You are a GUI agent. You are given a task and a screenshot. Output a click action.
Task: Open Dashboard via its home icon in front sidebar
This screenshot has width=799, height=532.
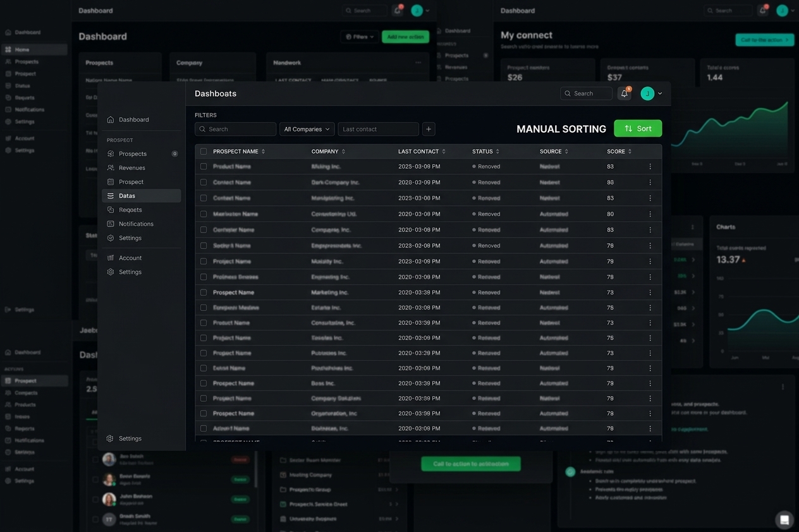[x=111, y=119]
